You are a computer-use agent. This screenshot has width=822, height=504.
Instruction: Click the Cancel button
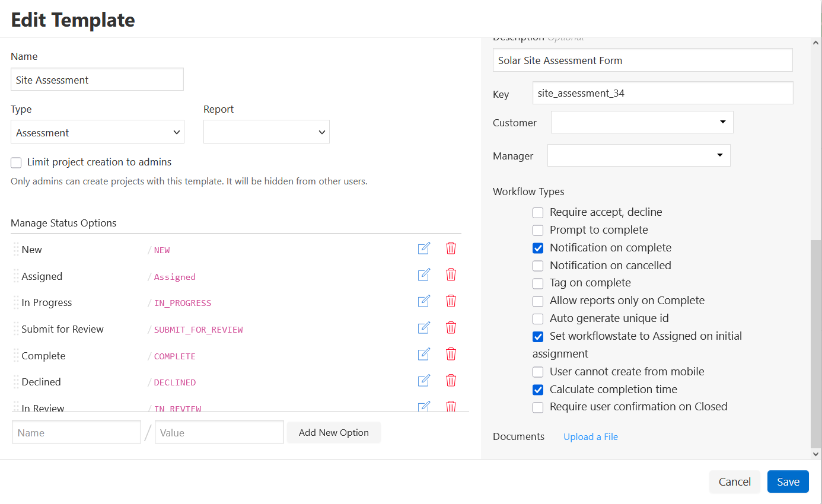tap(735, 481)
